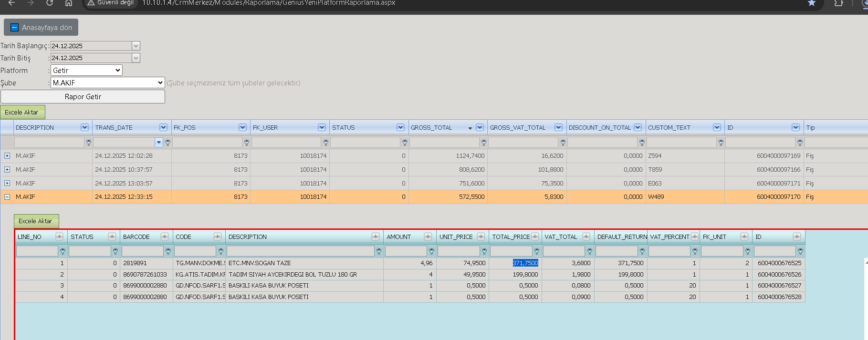
Task: Click filter funnel under AMOUNT detail column
Action: coord(431,251)
